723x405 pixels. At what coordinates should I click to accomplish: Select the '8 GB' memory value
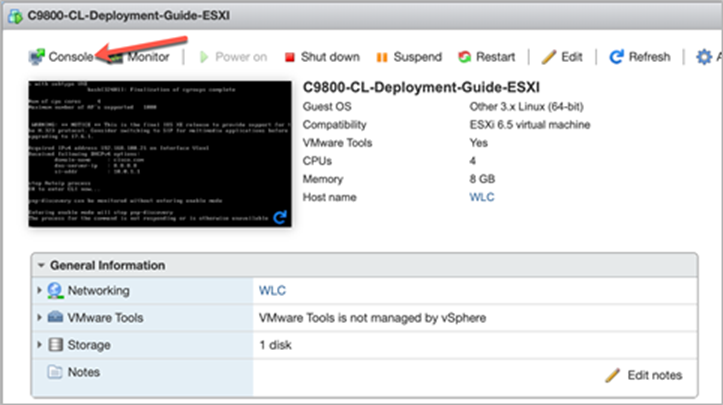[x=482, y=179]
